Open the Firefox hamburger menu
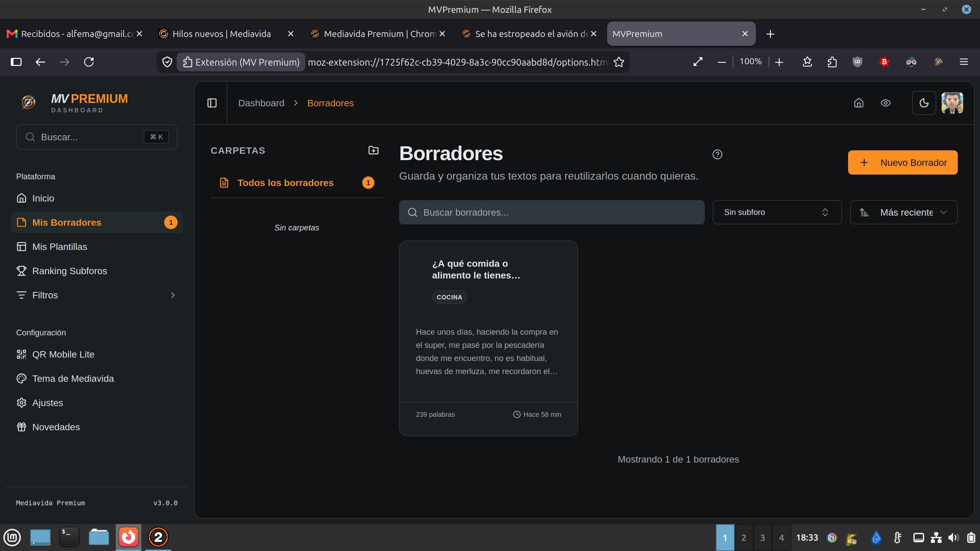980x551 pixels. 964,62
